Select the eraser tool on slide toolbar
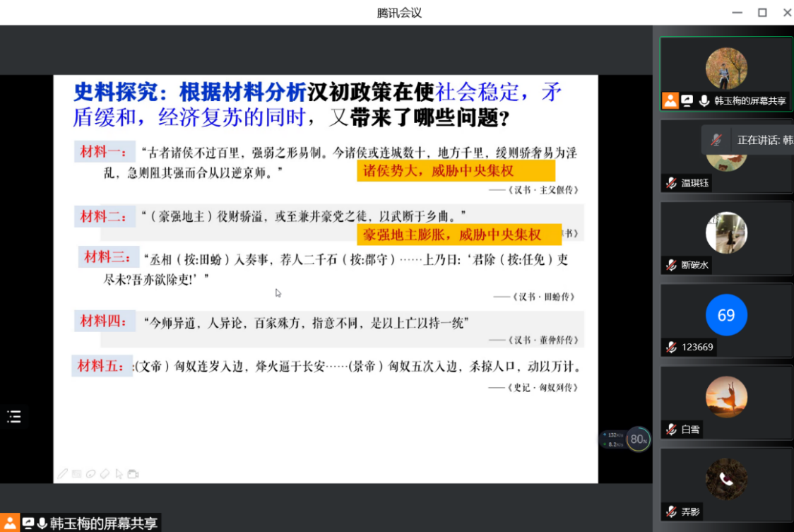The height and width of the screenshot is (532, 794). pos(105,473)
